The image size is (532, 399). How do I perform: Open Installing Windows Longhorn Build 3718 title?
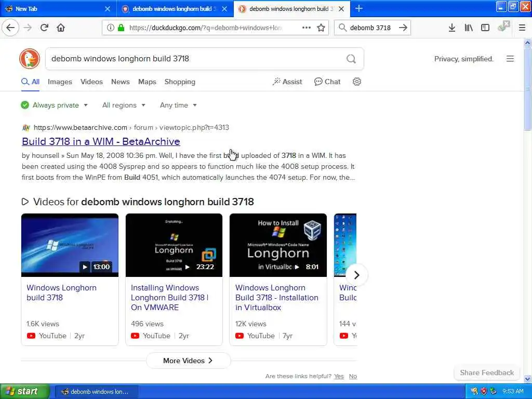pyautogui.click(x=170, y=298)
